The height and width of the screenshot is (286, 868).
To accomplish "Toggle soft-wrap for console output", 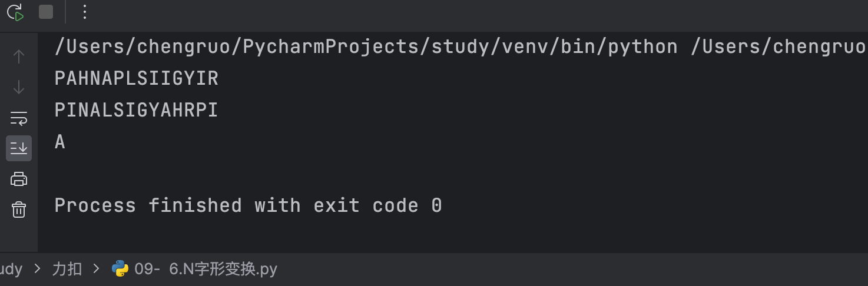I will (19, 118).
